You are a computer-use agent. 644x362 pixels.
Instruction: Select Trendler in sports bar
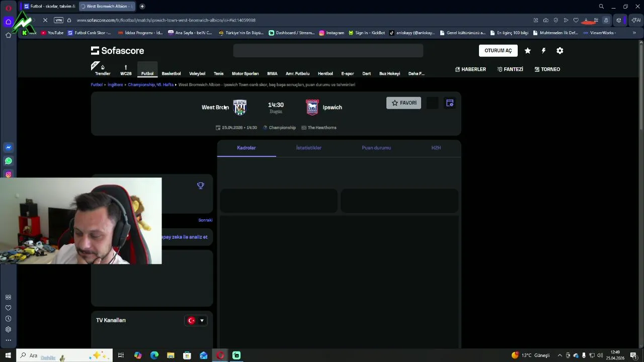coord(103,70)
